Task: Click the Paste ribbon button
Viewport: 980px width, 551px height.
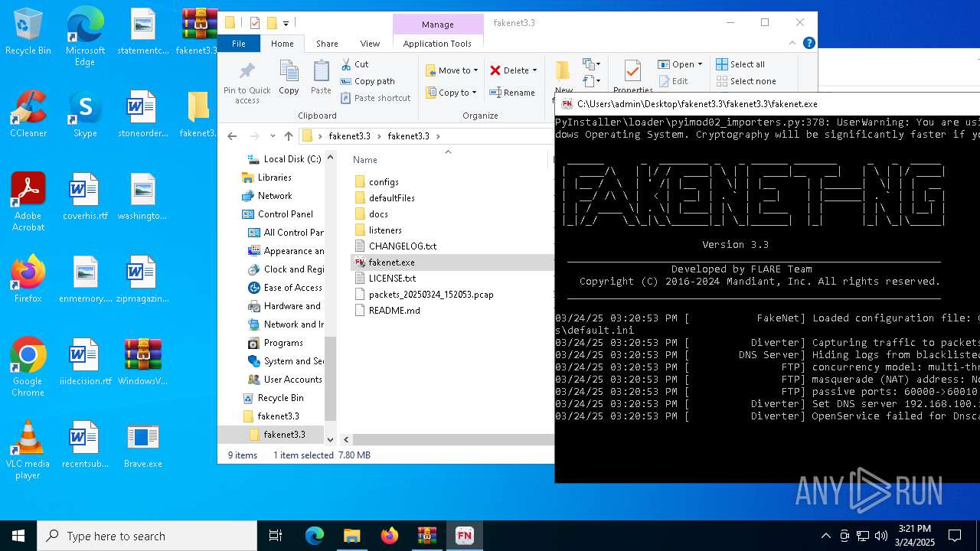Action: coord(321,78)
